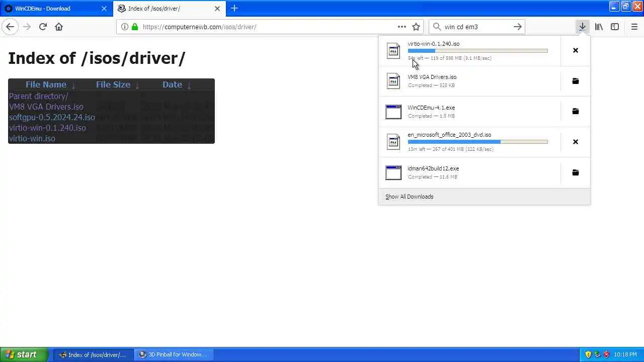Screen dimensions: 644x362
Task: Open a new tab with plus button
Action: click(x=234, y=8)
